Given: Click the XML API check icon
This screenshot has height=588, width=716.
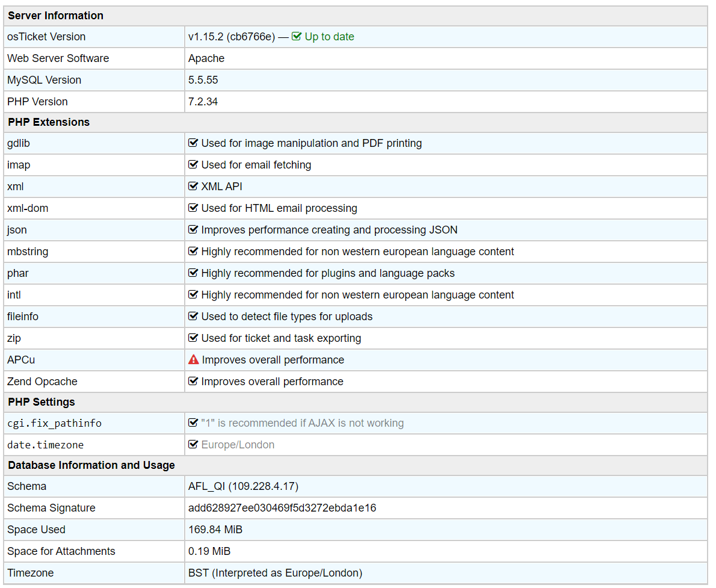Looking at the screenshot, I should 193,187.
